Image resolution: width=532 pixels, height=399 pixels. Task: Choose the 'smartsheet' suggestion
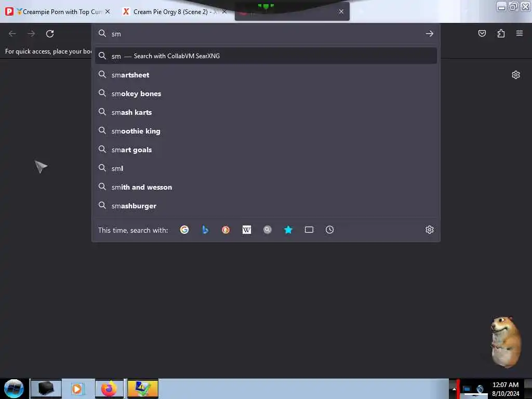pyautogui.click(x=266, y=75)
